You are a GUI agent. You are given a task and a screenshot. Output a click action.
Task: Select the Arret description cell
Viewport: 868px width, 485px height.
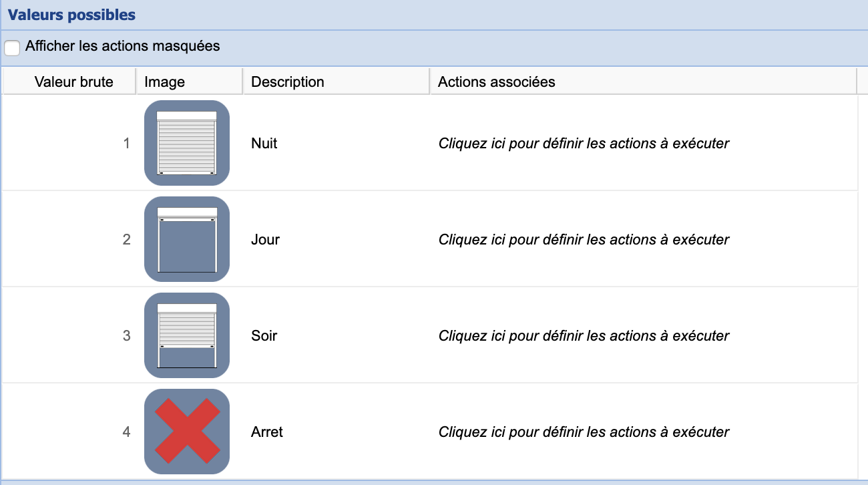click(267, 432)
